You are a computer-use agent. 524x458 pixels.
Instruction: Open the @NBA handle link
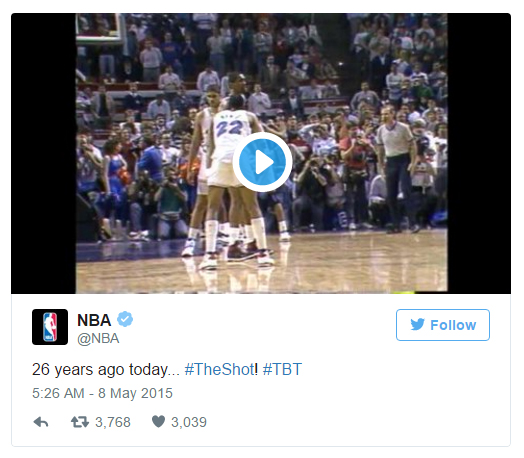coord(98,338)
